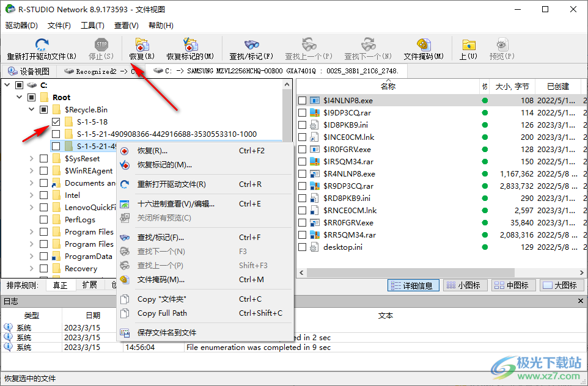Select 恢复标记的(M)... in context menu
Viewport: 588px width, 386px height.
pyautogui.click(x=205, y=165)
